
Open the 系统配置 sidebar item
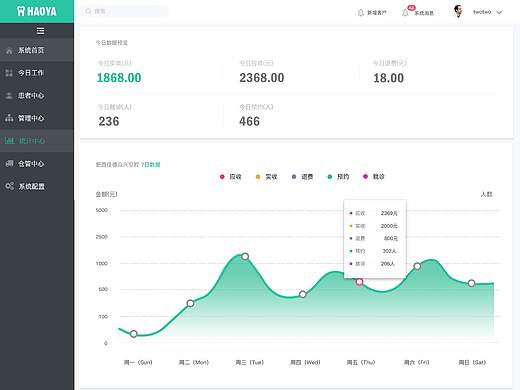37,186
